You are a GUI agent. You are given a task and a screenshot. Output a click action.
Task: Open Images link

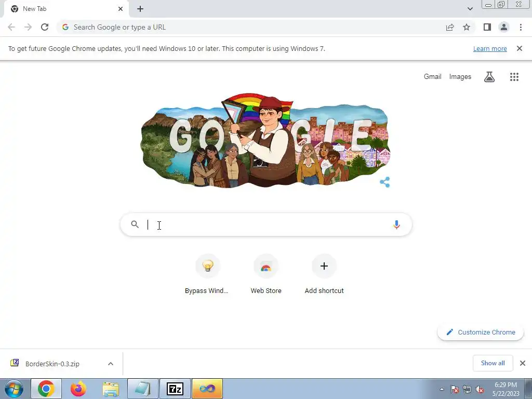tap(460, 77)
